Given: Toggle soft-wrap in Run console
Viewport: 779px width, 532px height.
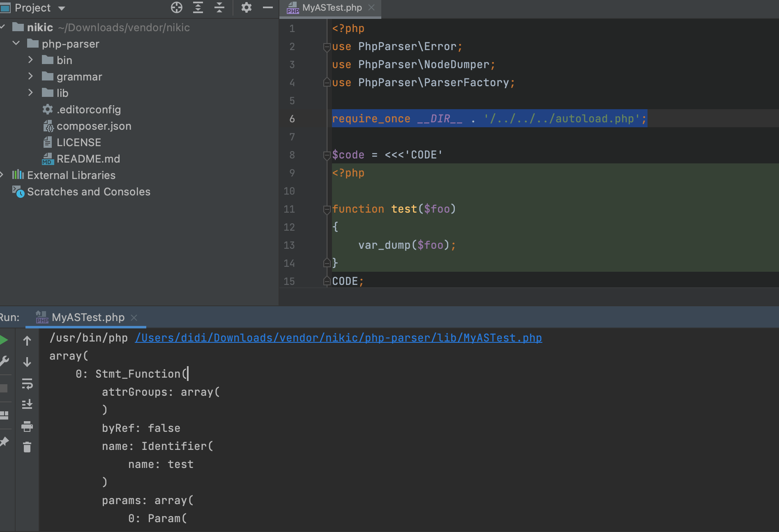Looking at the screenshot, I should point(27,384).
